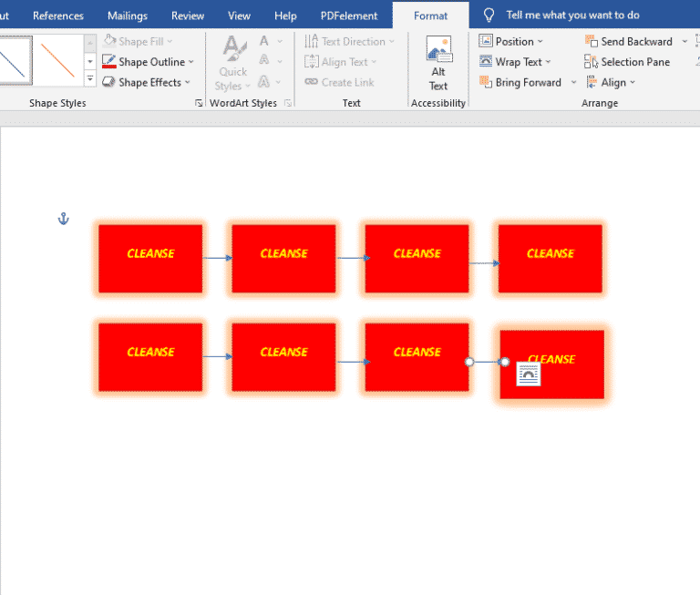Expand the Send Backward dropdown arrow

685,42
